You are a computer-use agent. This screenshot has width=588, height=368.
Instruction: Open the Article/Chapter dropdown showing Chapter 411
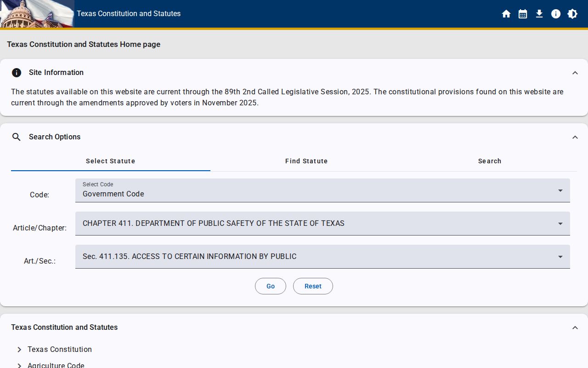pos(322,224)
